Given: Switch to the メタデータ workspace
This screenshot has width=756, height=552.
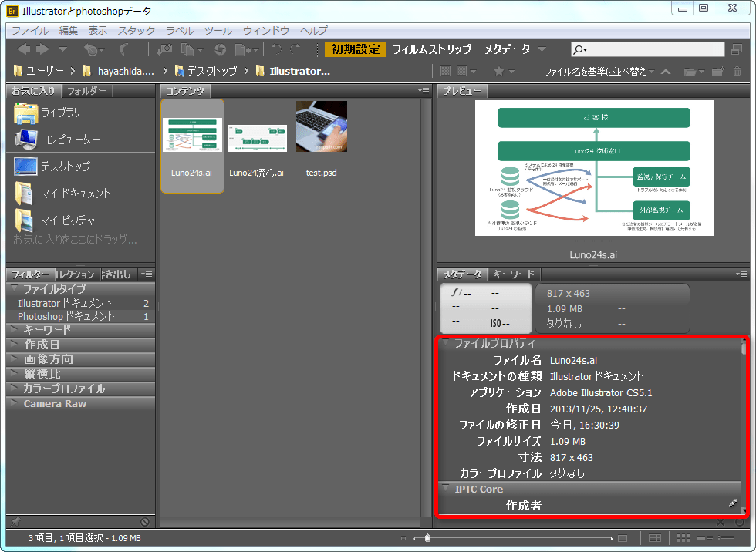Looking at the screenshot, I should click(x=508, y=49).
